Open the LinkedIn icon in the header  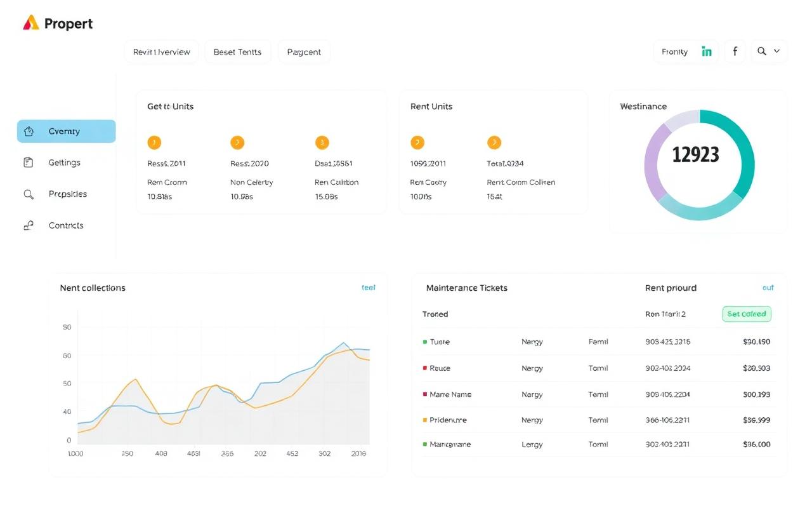coord(707,51)
